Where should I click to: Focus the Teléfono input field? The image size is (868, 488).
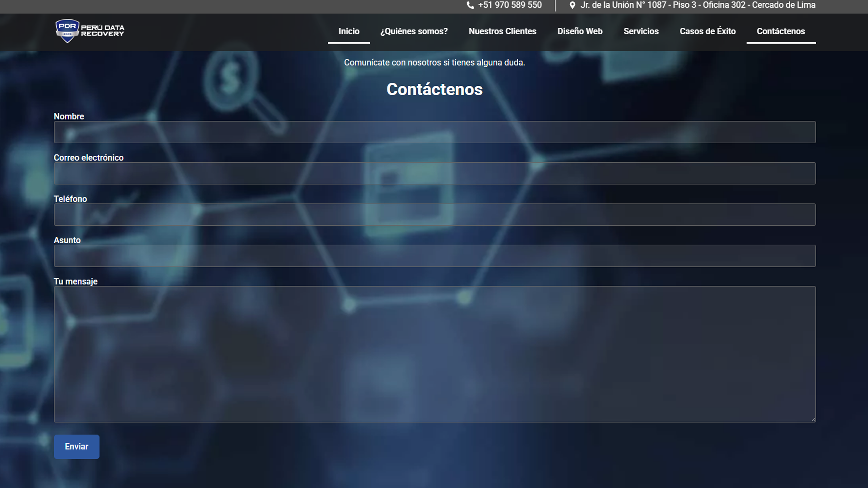[434, 214]
